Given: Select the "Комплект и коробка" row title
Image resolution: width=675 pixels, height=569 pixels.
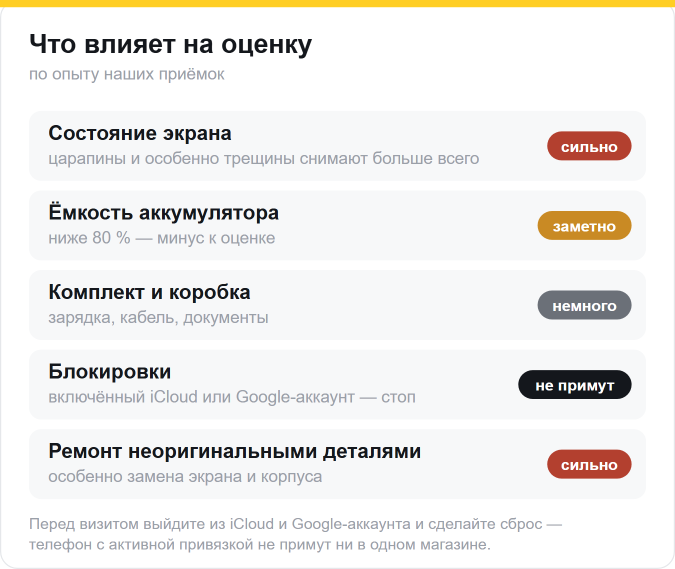Looking at the screenshot, I should 149,292.
